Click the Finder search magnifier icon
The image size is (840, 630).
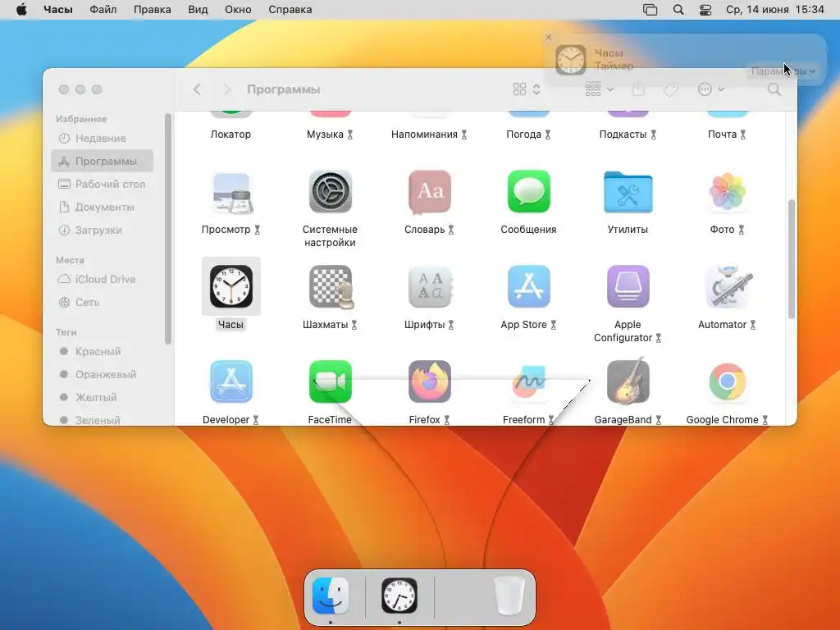point(774,89)
